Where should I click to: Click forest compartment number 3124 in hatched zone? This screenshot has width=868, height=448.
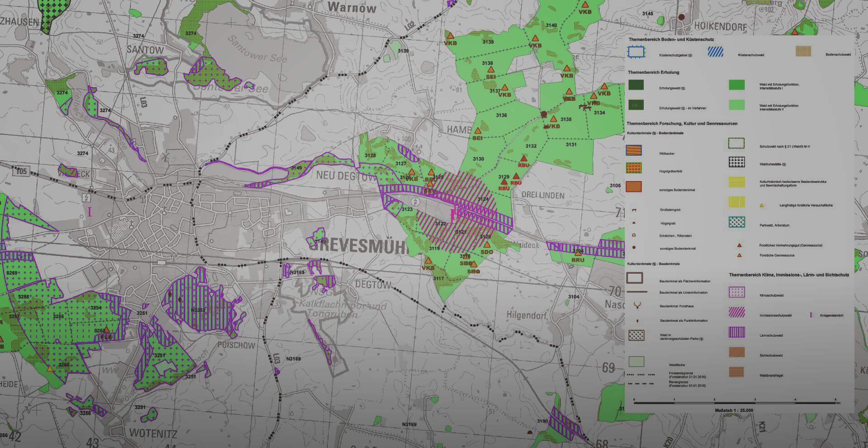point(483,199)
